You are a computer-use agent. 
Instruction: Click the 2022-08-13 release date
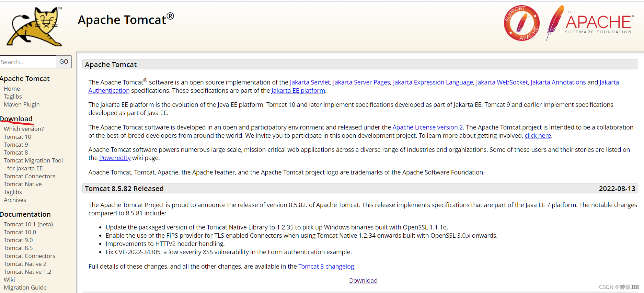coord(617,189)
